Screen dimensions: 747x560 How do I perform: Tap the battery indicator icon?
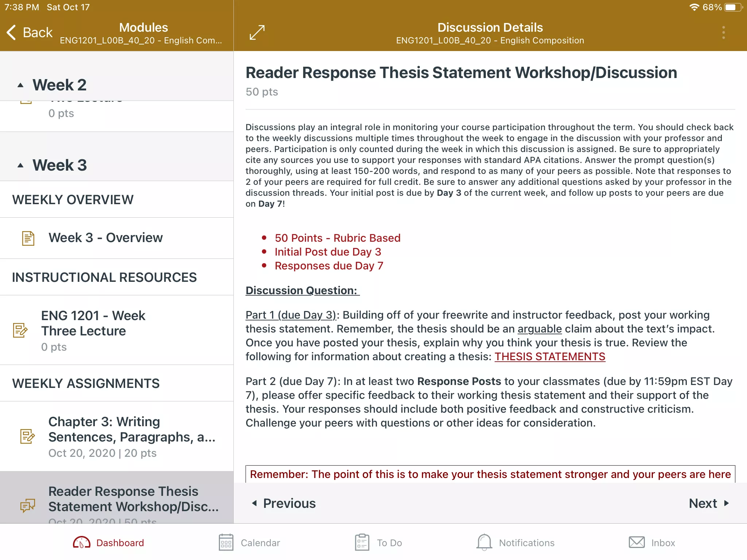coord(734,7)
